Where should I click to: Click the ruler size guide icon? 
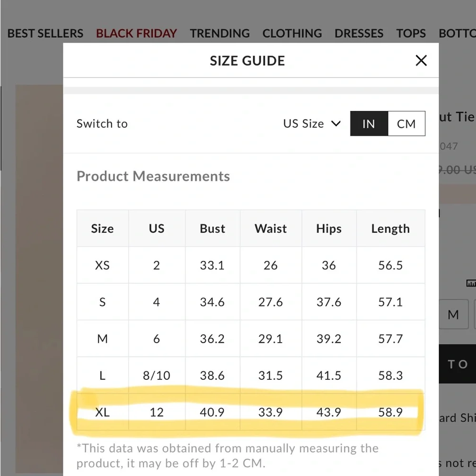[x=471, y=284]
